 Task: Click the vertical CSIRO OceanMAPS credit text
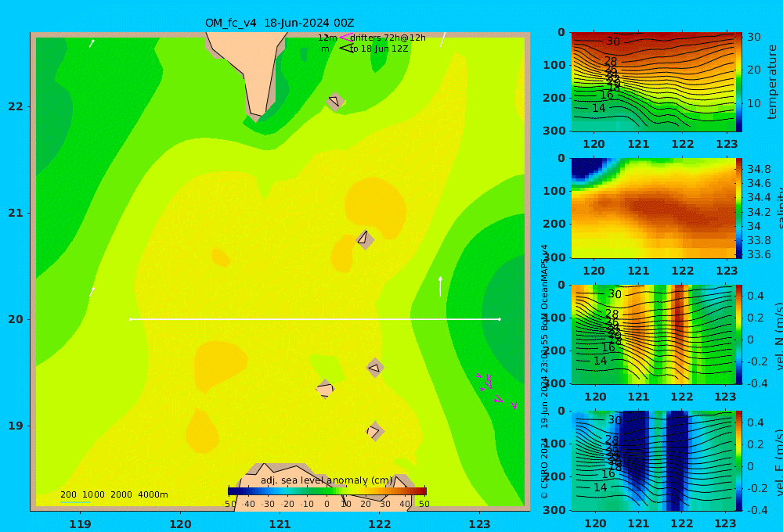tap(544, 372)
